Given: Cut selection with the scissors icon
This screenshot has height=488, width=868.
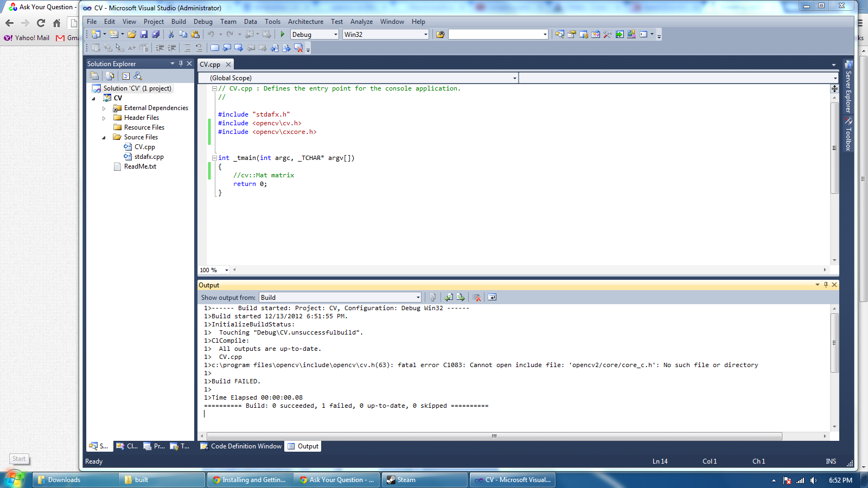Looking at the screenshot, I should 171,34.
